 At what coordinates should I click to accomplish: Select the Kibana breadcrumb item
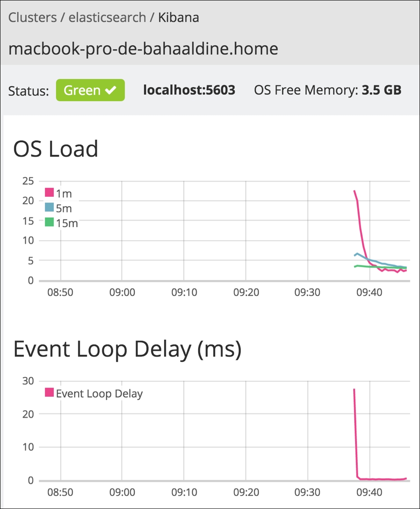179,18
